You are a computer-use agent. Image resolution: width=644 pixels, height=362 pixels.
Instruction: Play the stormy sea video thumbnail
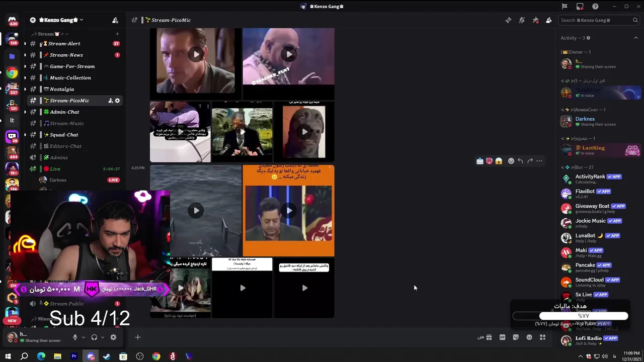pyautogui.click(x=196, y=210)
